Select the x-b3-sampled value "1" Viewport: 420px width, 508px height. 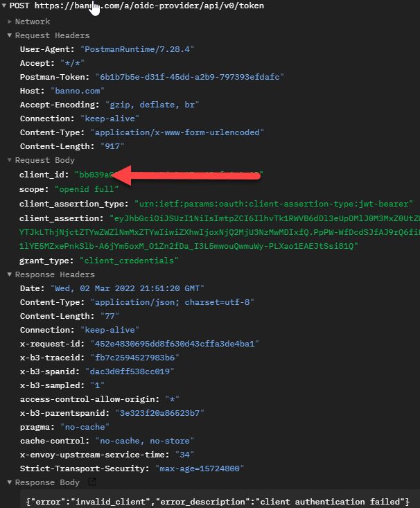pos(97,385)
